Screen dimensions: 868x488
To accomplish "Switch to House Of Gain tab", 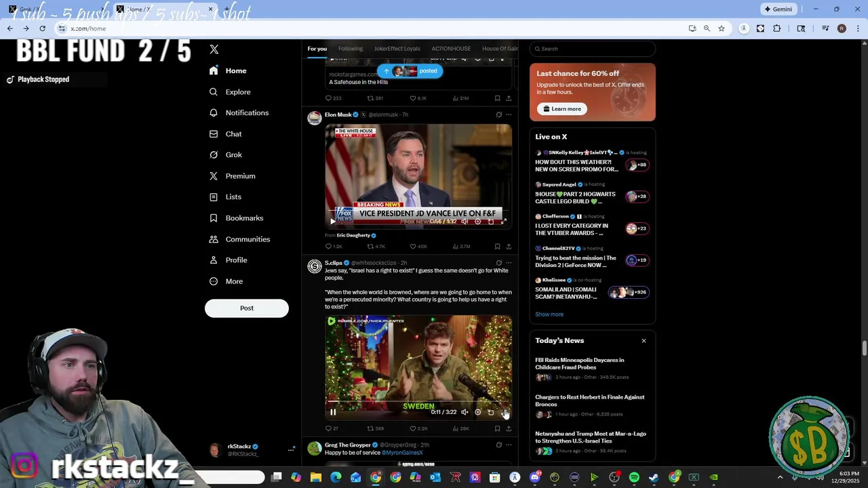I will click(500, 49).
